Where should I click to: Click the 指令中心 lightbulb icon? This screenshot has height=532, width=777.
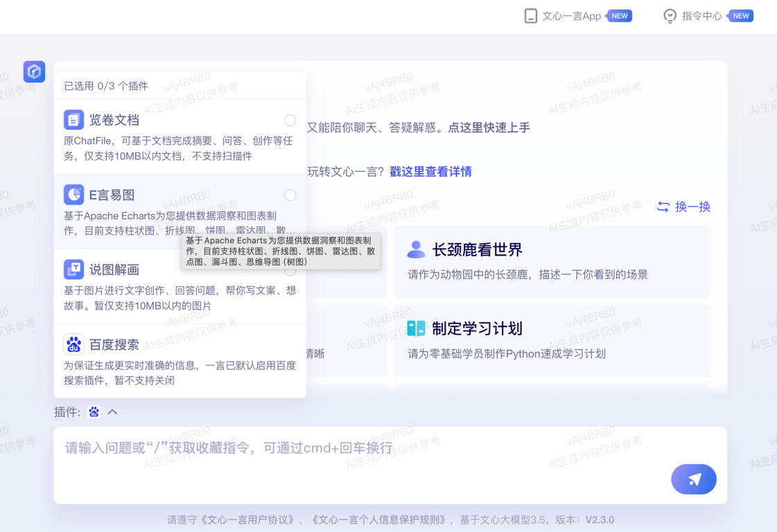(x=670, y=16)
